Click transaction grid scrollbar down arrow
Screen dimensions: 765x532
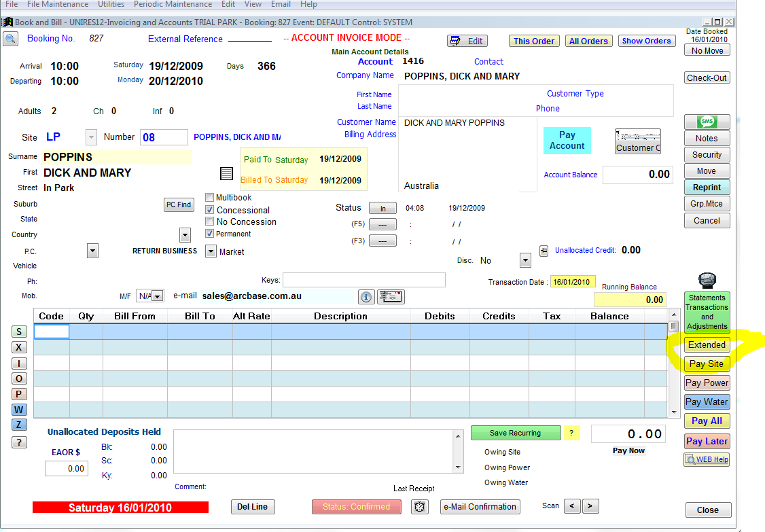pos(673,412)
